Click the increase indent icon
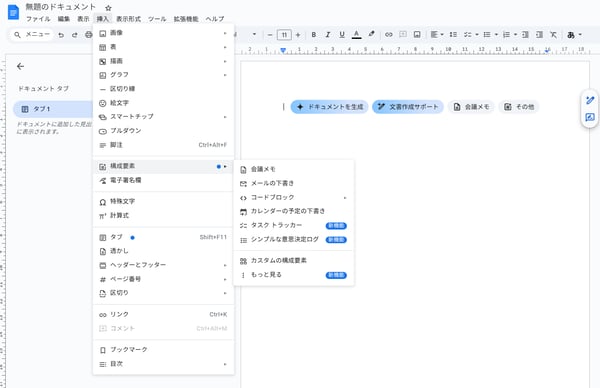Screen dimensions: 600x388 (540, 34)
